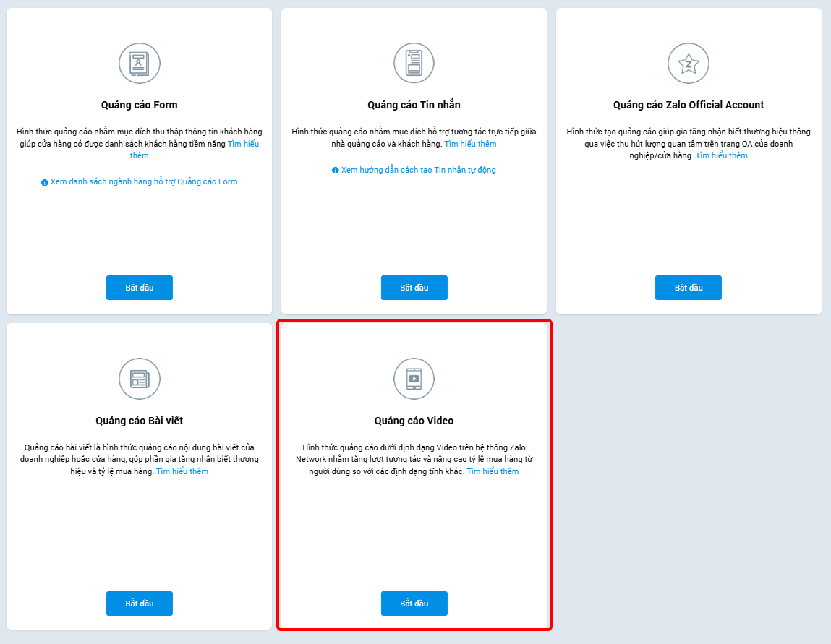Open Tìm hiểu thêm link in Bài viết card
Image resolution: width=831 pixels, height=644 pixels.
point(182,471)
